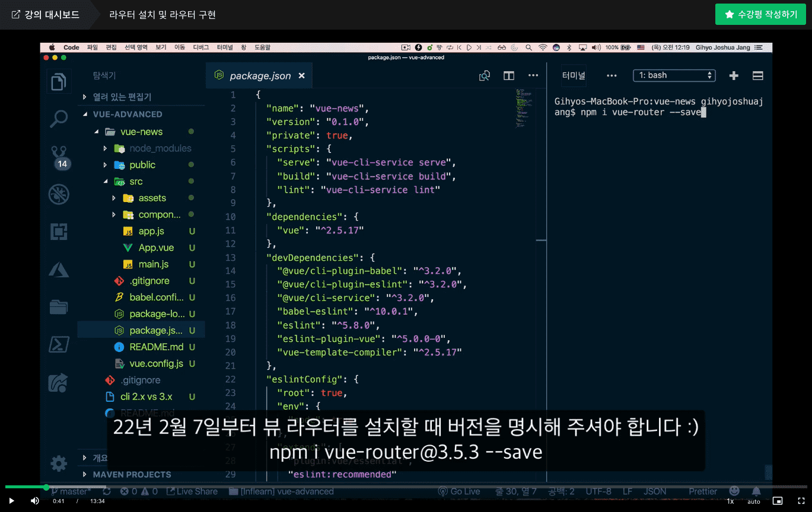Screen dimensions: 812x512
Task: Close the package.json editor tab
Action: pyautogui.click(x=301, y=76)
